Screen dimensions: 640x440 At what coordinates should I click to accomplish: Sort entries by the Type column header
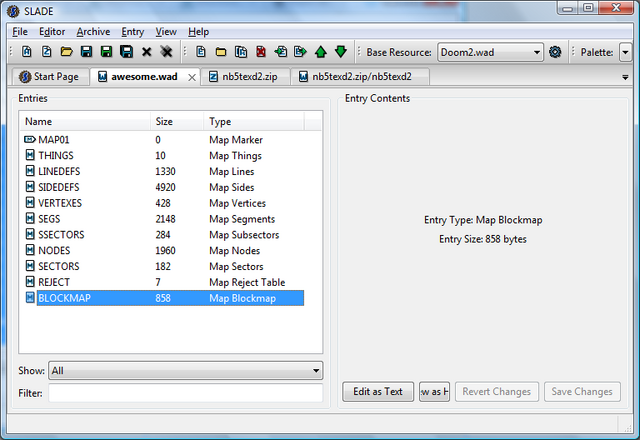tap(254, 121)
